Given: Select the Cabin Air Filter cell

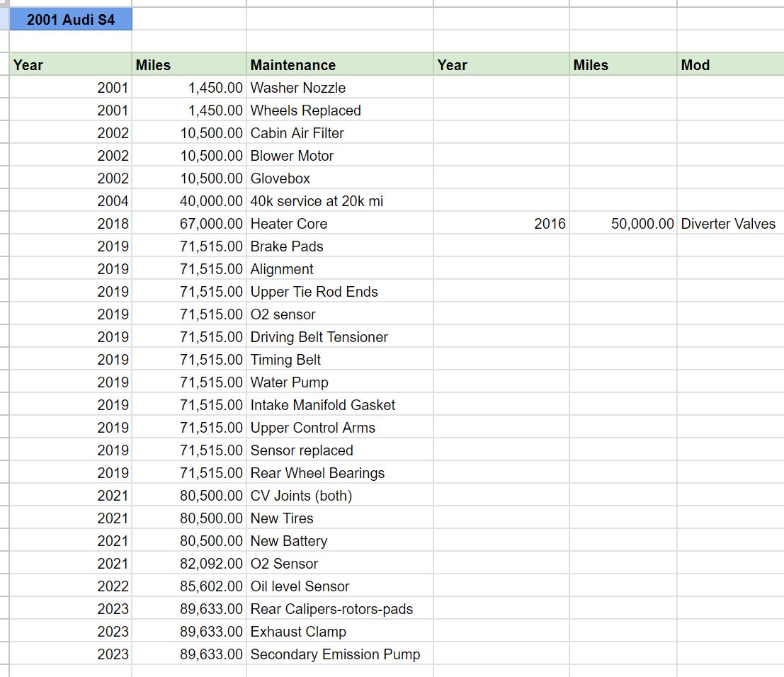Looking at the screenshot, I should 340,133.
